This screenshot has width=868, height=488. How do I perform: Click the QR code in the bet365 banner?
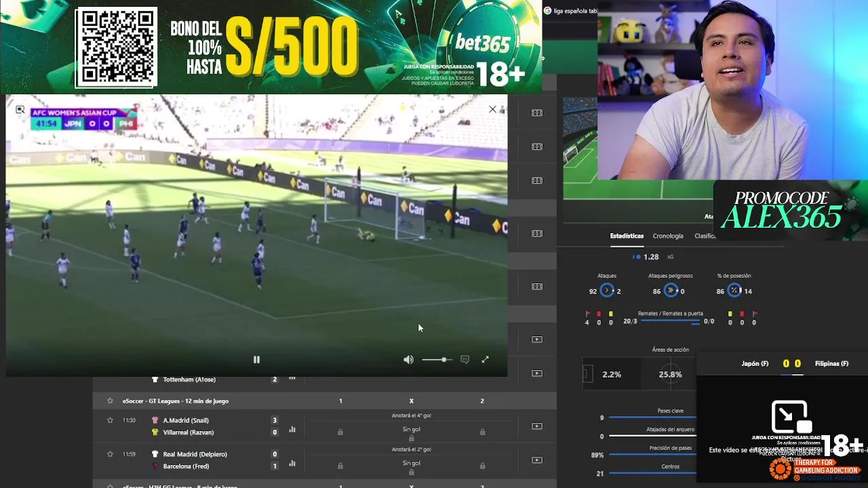coord(116,47)
